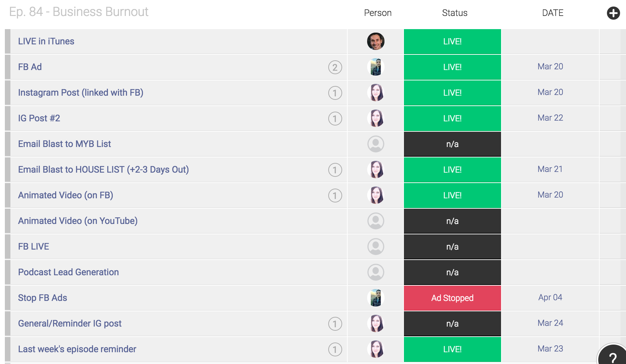This screenshot has width=626, height=364.
Task: Click the DATE column header
Action: point(552,13)
